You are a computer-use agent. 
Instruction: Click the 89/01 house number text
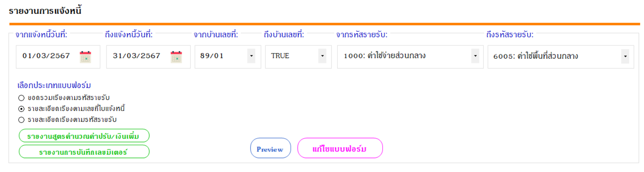click(x=212, y=56)
